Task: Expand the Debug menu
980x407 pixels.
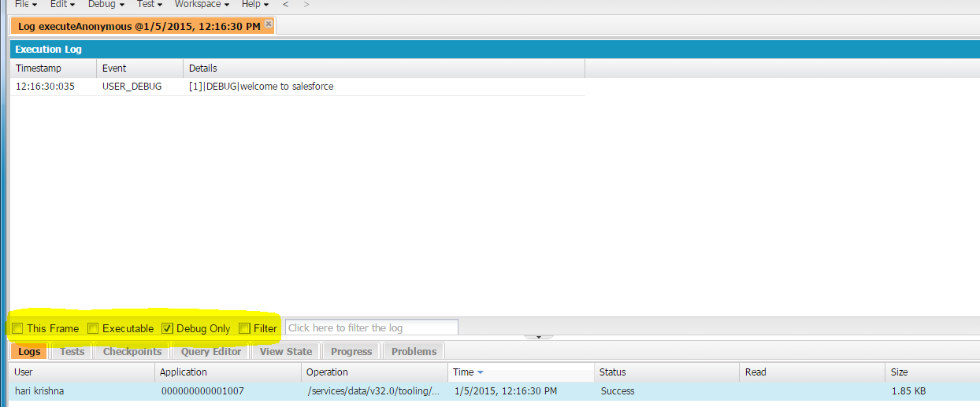Action: 106,4
